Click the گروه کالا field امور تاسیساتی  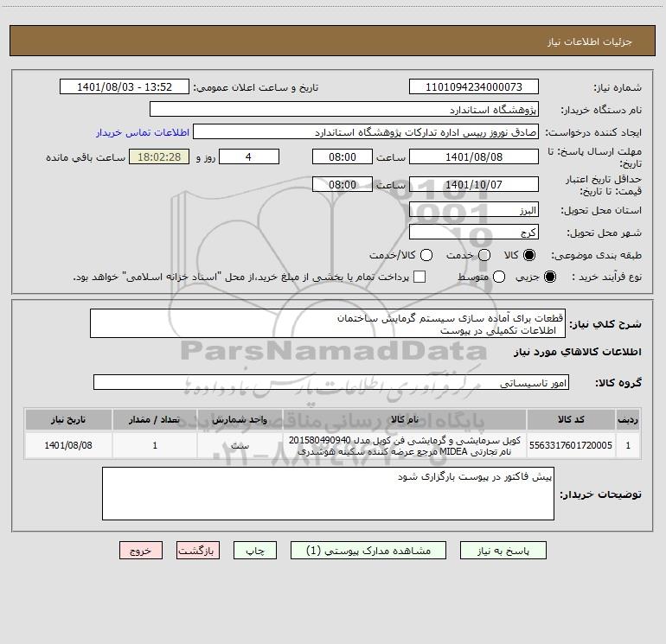pyautogui.click(x=331, y=382)
